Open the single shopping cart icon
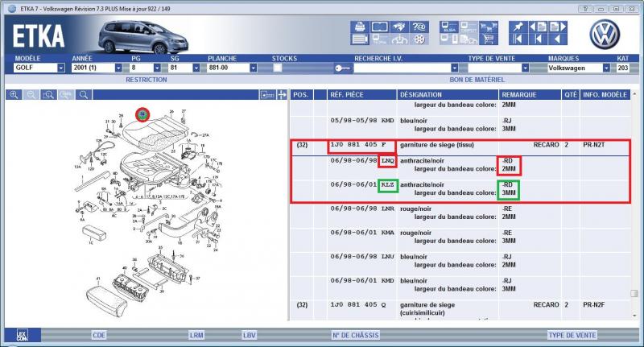 tap(489, 39)
